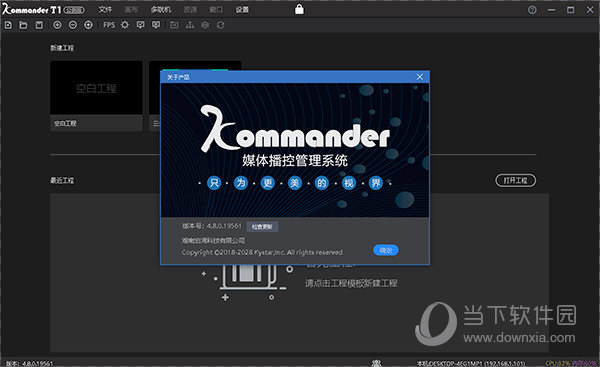Open the 多联机 menu
This screenshot has height=367, width=600.
coord(161,10)
